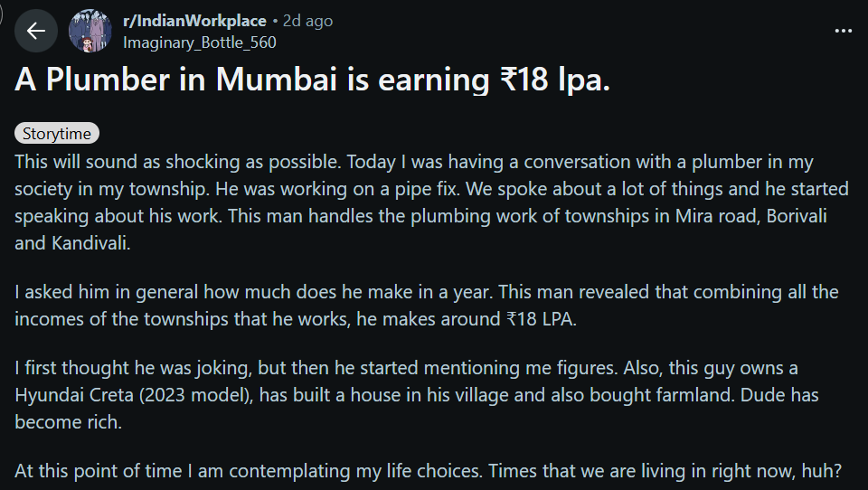Viewport: 868px width, 490px height.
Task: Click "₹18 lpa" in the post title
Action: pos(555,80)
